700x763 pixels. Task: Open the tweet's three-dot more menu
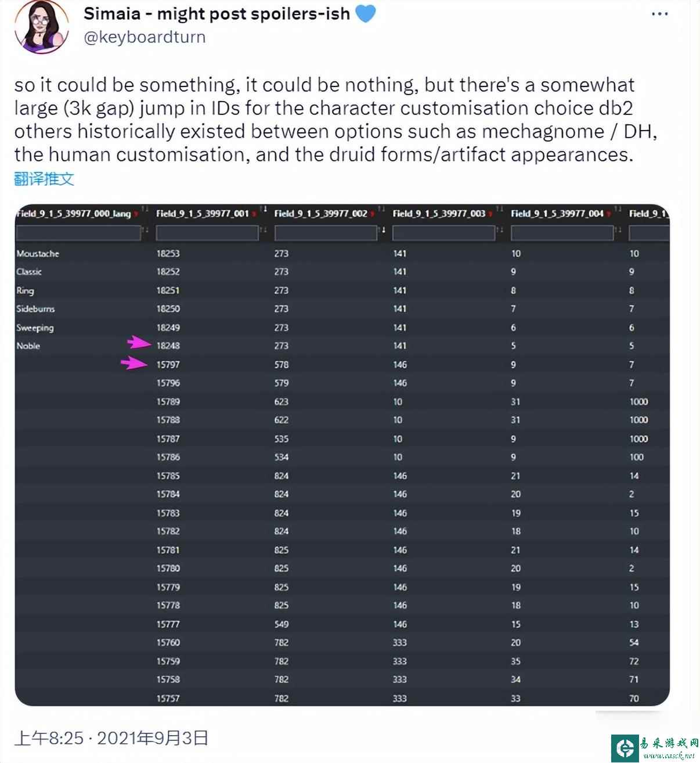pyautogui.click(x=659, y=14)
